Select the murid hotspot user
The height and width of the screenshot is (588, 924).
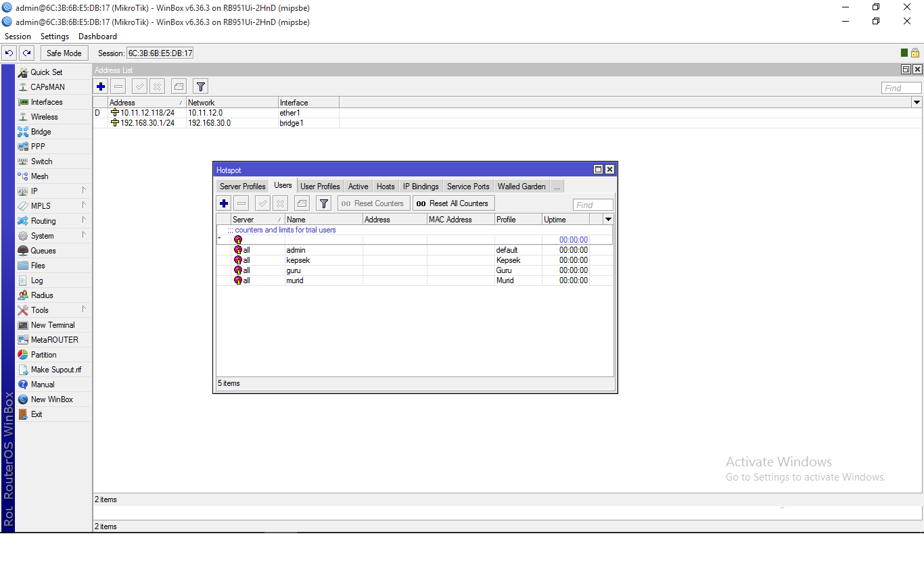pyautogui.click(x=415, y=280)
